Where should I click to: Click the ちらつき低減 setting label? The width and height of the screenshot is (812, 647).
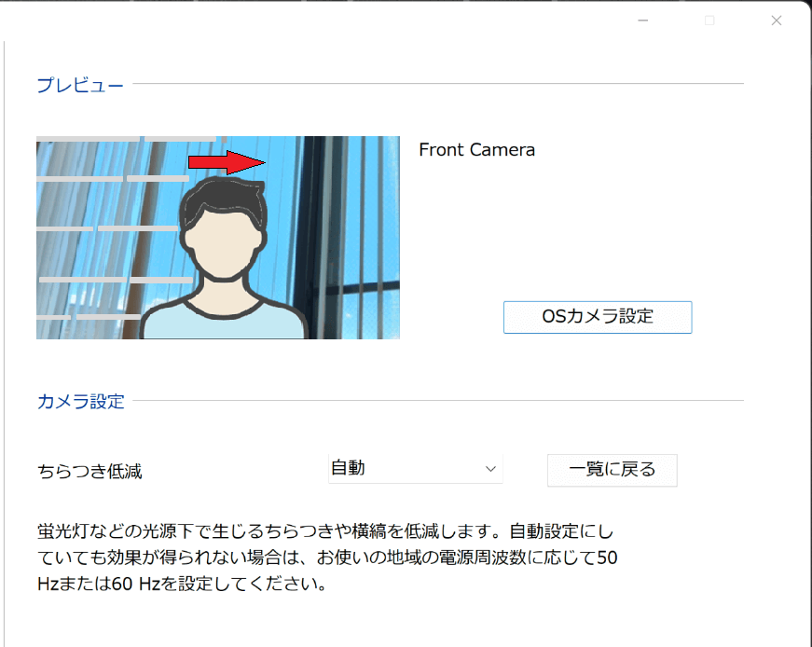coord(89,472)
